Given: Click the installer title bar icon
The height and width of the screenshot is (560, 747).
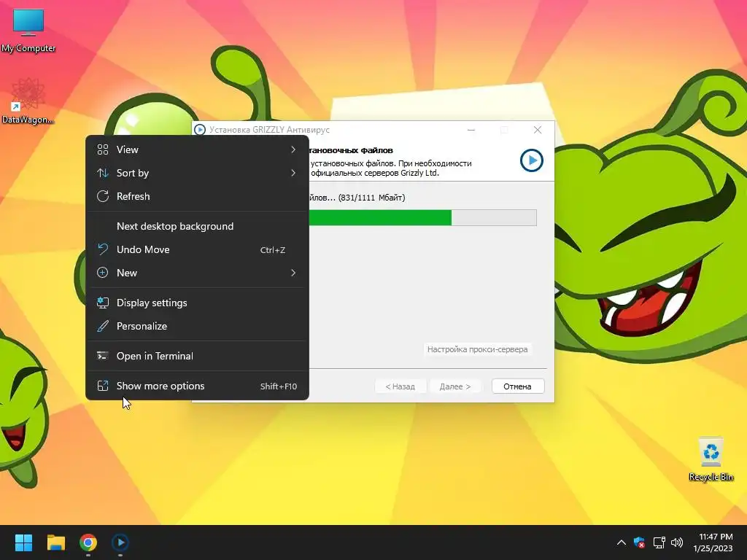Looking at the screenshot, I should point(200,130).
